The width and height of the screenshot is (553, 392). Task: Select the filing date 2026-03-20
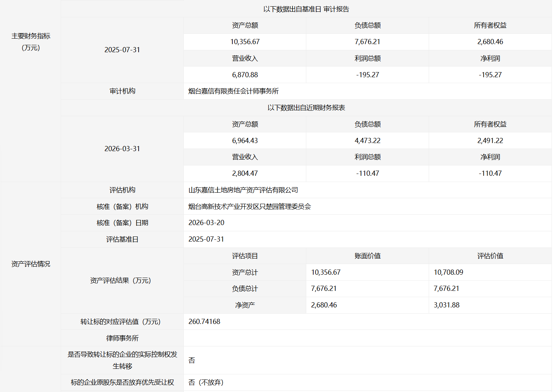pos(206,223)
